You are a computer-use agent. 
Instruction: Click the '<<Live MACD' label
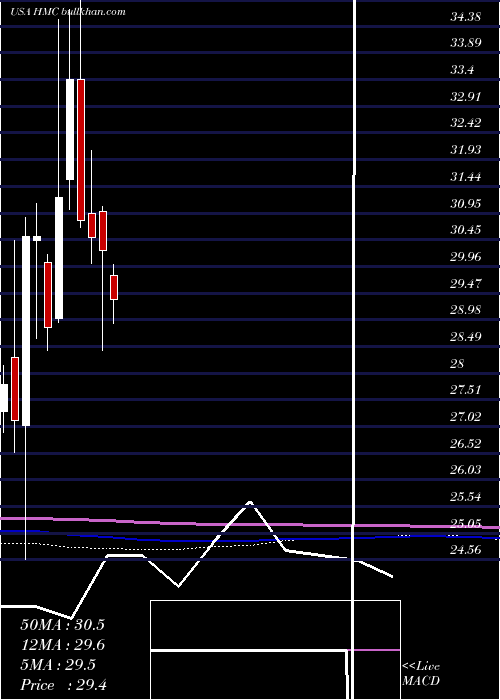coord(421,674)
